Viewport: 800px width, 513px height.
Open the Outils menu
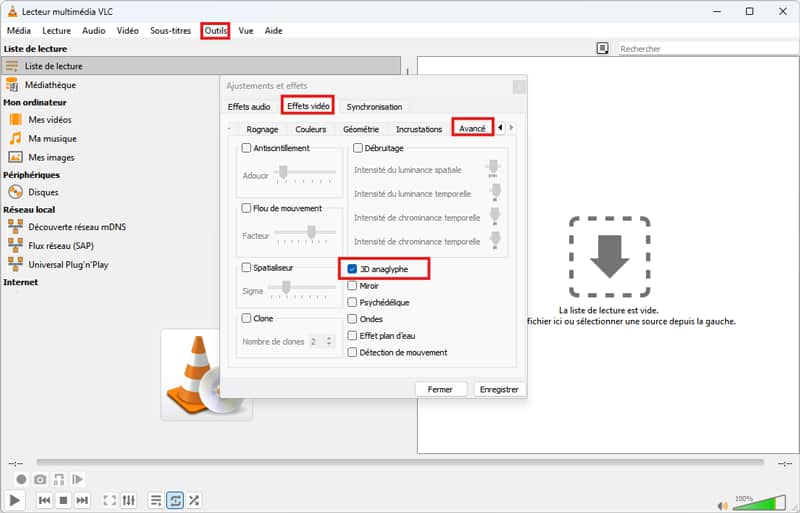[x=215, y=31]
